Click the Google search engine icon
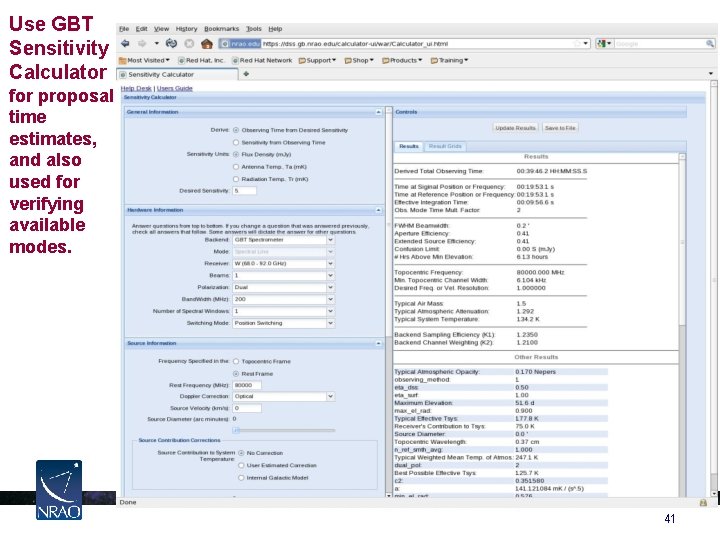 [x=601, y=44]
